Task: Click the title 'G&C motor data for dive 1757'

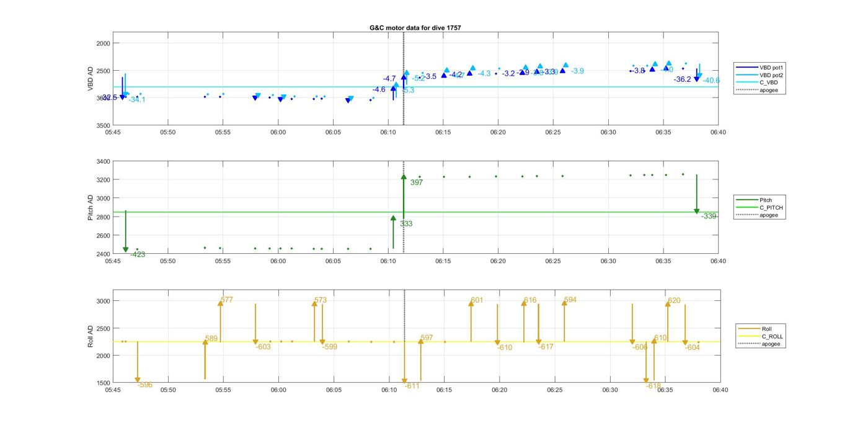Action: 415,28
